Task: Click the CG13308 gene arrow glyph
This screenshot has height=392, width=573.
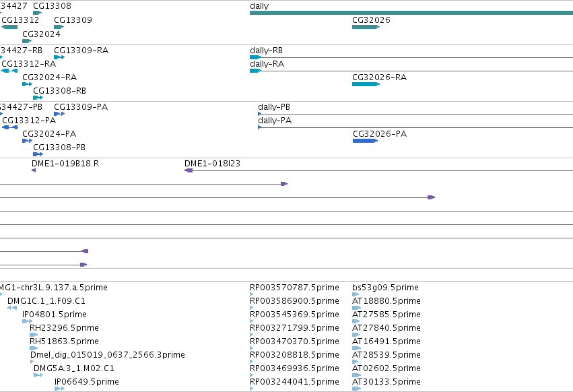Action: (x=37, y=13)
